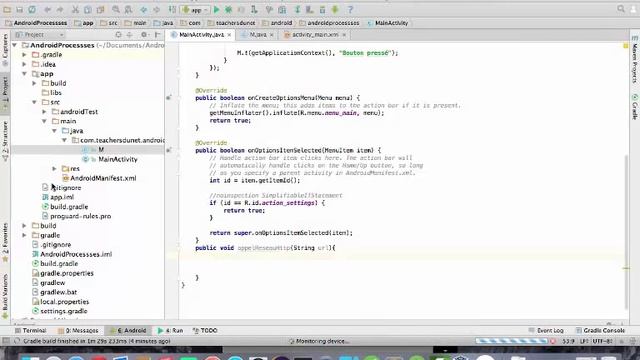
Task: Click the background task progress bar
Action: point(511,341)
